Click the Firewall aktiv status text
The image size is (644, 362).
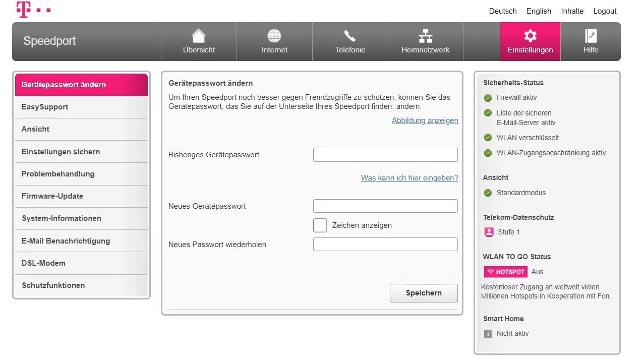coord(516,98)
